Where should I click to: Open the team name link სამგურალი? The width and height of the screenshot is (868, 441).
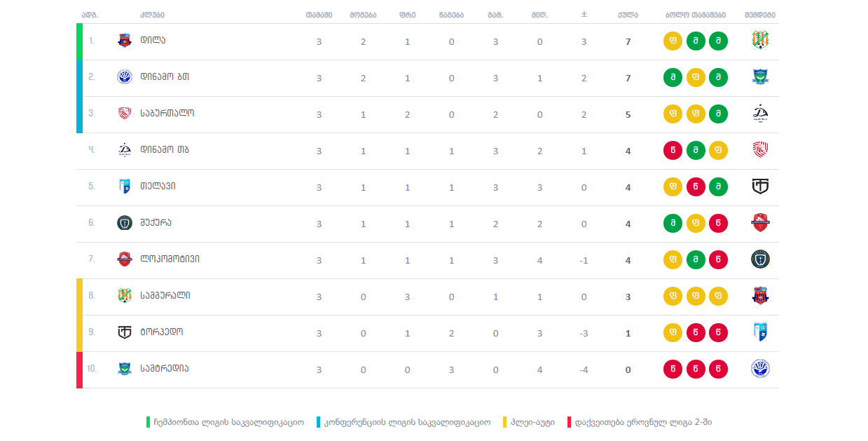click(x=165, y=296)
